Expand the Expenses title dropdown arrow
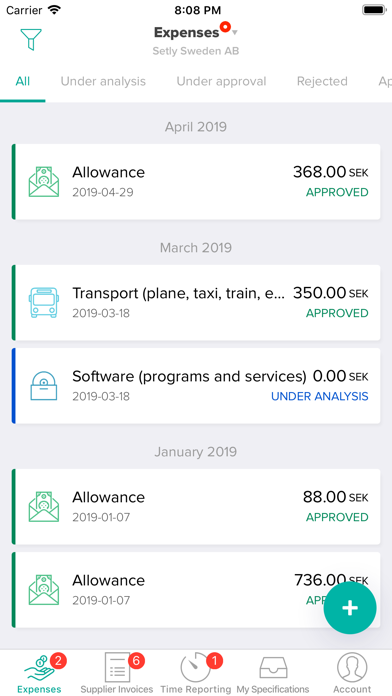This screenshot has width=392, height=696. click(235, 32)
